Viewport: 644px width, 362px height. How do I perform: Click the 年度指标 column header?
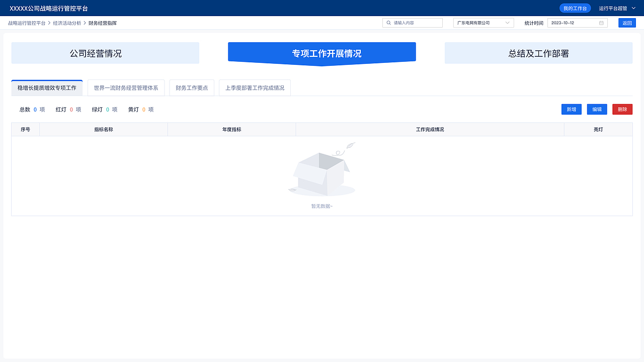click(x=232, y=129)
